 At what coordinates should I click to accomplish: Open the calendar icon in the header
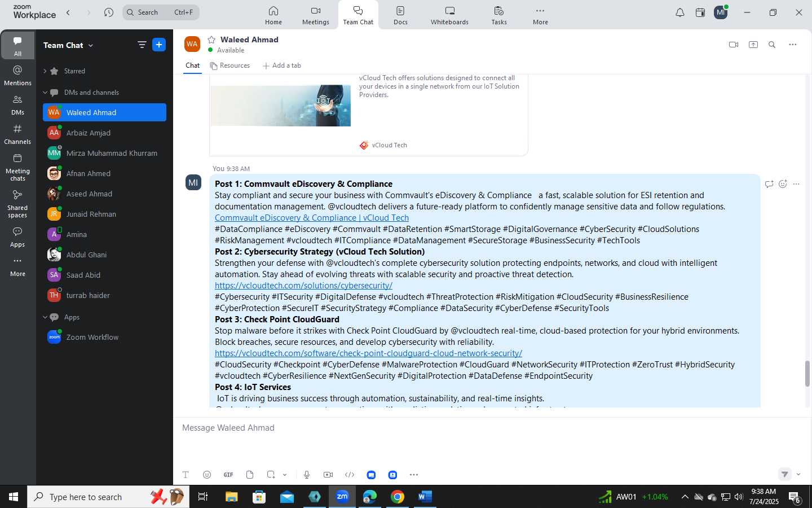tap(700, 12)
